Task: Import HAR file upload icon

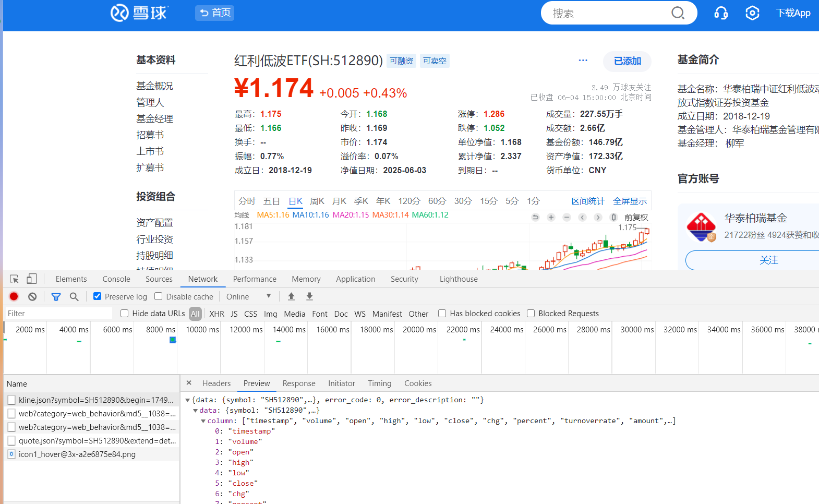Action: [292, 296]
